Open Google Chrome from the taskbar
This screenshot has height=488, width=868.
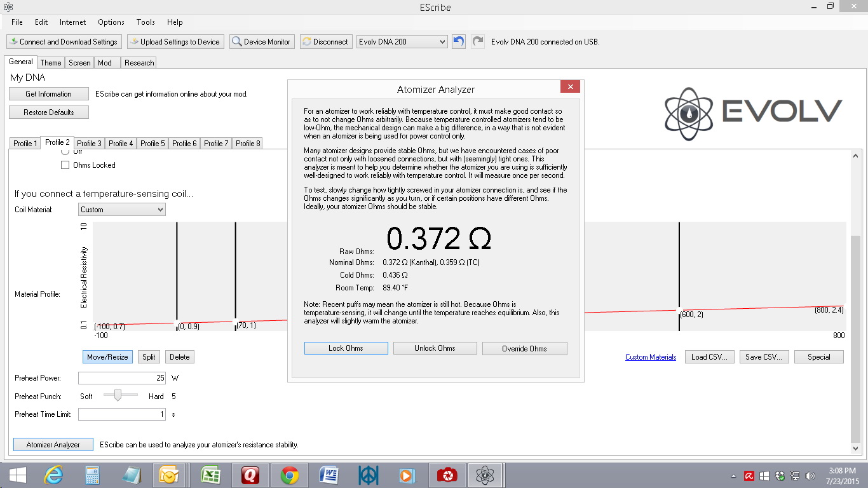(290, 475)
